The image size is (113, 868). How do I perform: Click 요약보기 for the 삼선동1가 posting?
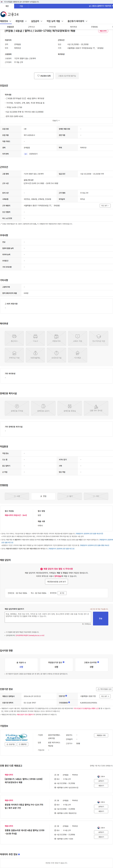coord(101,781)
